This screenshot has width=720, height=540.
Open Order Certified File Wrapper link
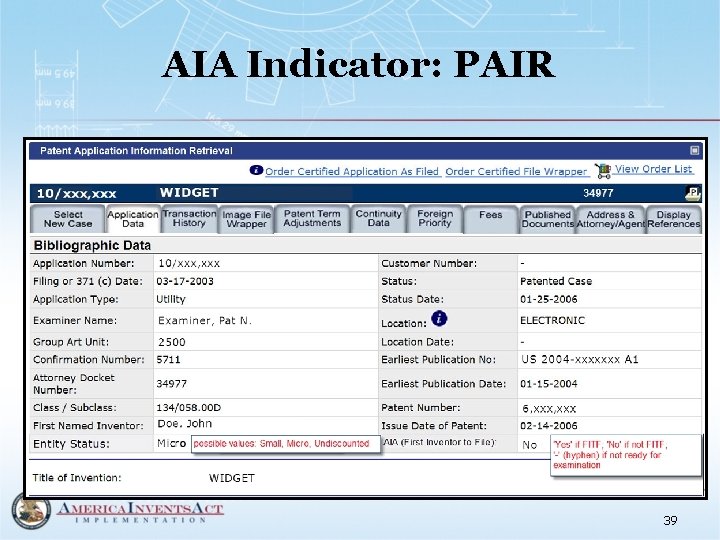click(x=516, y=172)
